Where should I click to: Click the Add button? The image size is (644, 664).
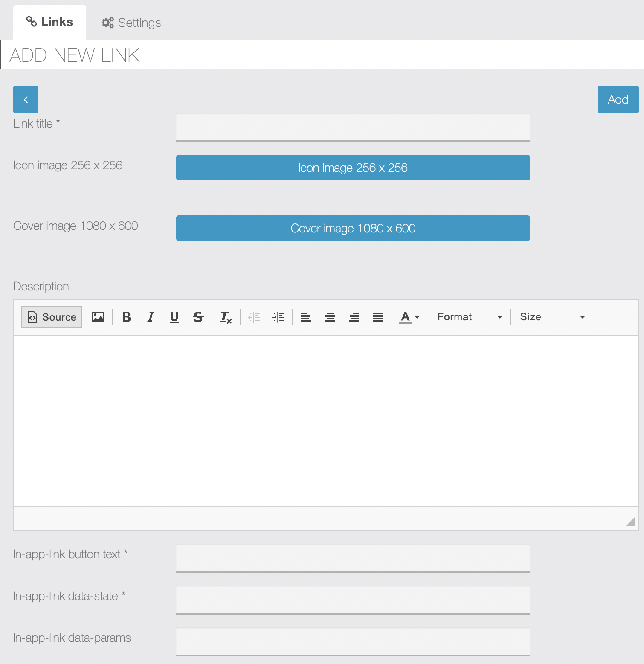[618, 99]
